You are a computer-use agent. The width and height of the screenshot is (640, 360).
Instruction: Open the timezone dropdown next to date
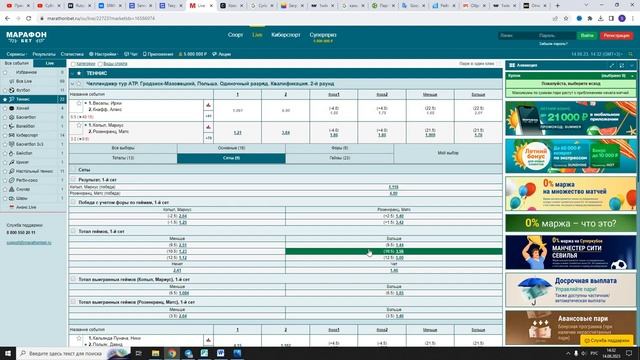597,54
